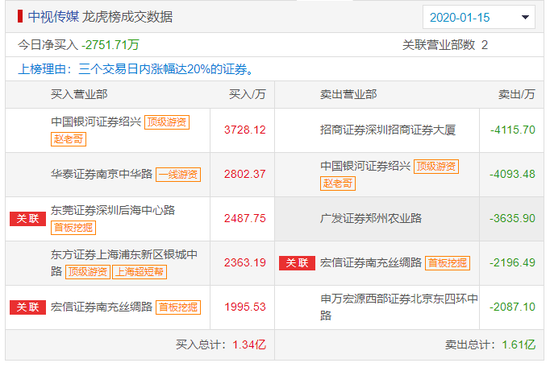Select buy amount 3728.12
The width and height of the screenshot is (550, 367).
pos(245,130)
